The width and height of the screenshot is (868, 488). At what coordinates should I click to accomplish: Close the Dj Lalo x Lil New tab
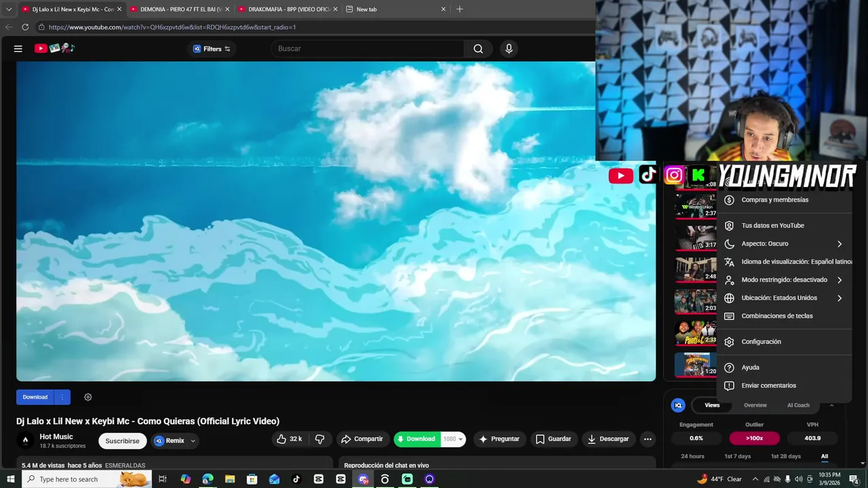[x=119, y=9]
